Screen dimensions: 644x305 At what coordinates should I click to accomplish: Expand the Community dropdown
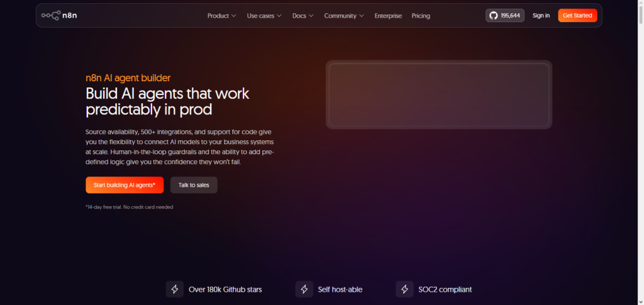(344, 16)
